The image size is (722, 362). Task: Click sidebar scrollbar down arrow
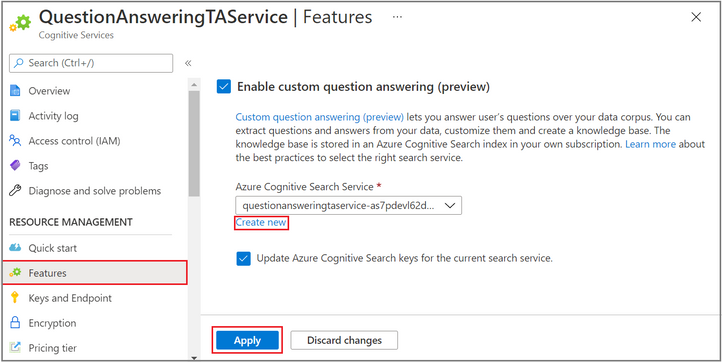[x=194, y=357]
